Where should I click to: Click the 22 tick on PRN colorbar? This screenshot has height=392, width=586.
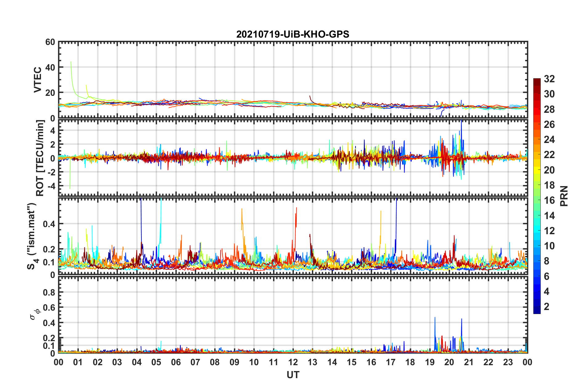[549, 155]
